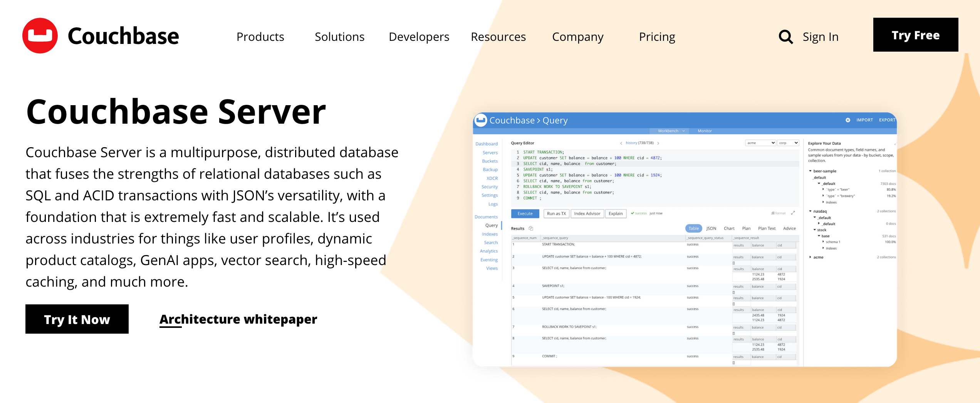The height and width of the screenshot is (403, 980).
Task: Click the expand editor arrows icon beside format
Action: (793, 213)
